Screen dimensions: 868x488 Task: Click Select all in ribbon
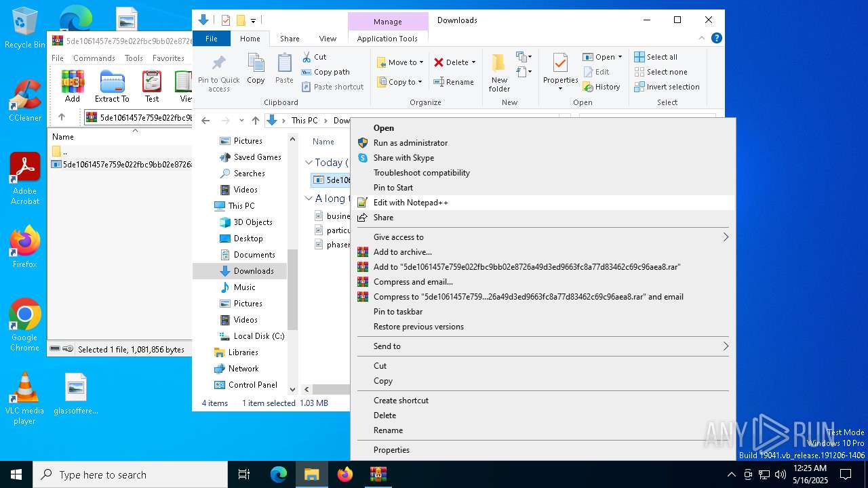click(656, 57)
